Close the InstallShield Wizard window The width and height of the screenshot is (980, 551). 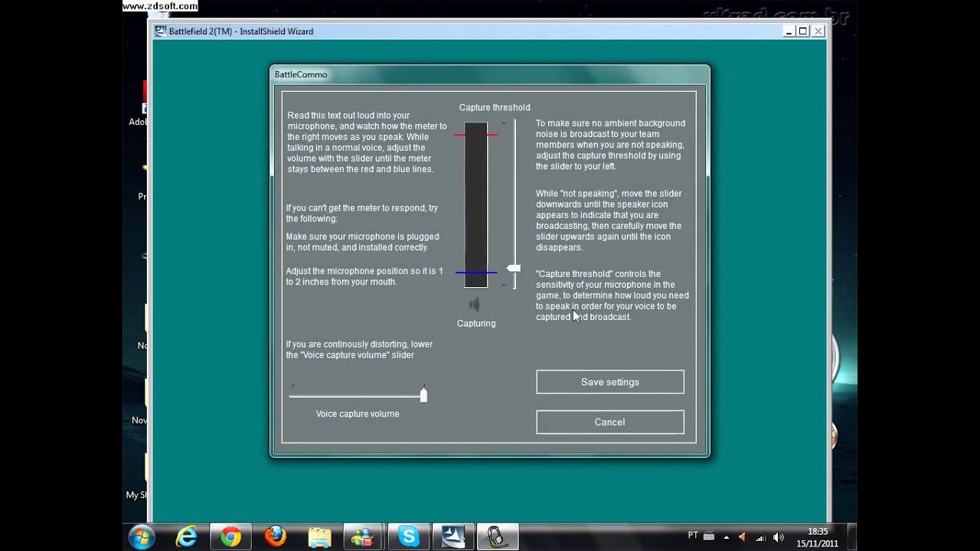[818, 31]
